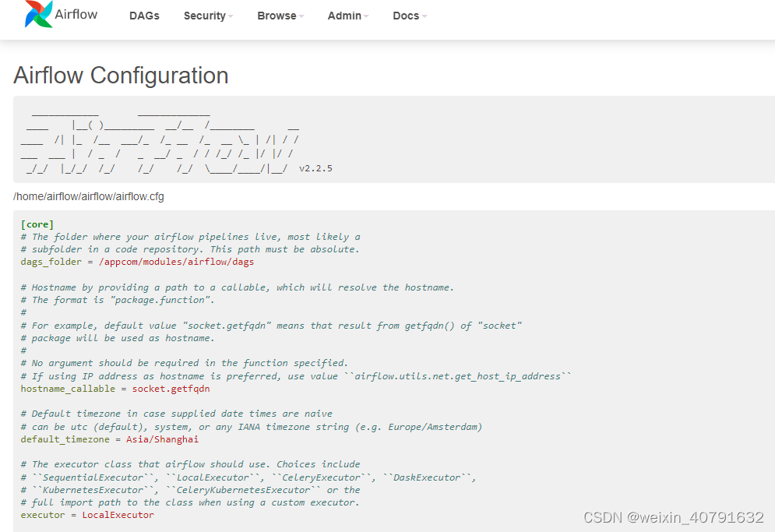The image size is (775, 532).
Task: Click the LocalExecutor value
Action: pos(118,515)
